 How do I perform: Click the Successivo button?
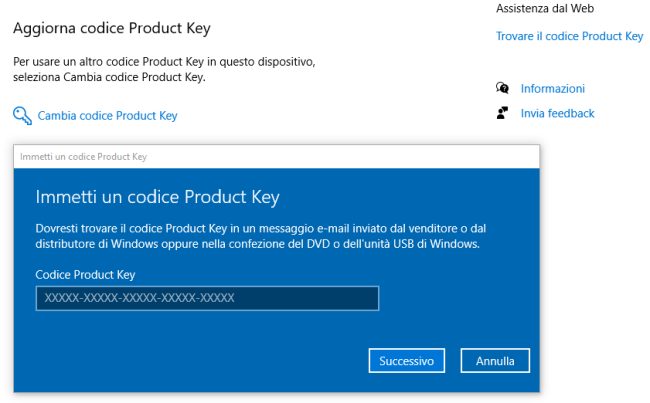407,361
